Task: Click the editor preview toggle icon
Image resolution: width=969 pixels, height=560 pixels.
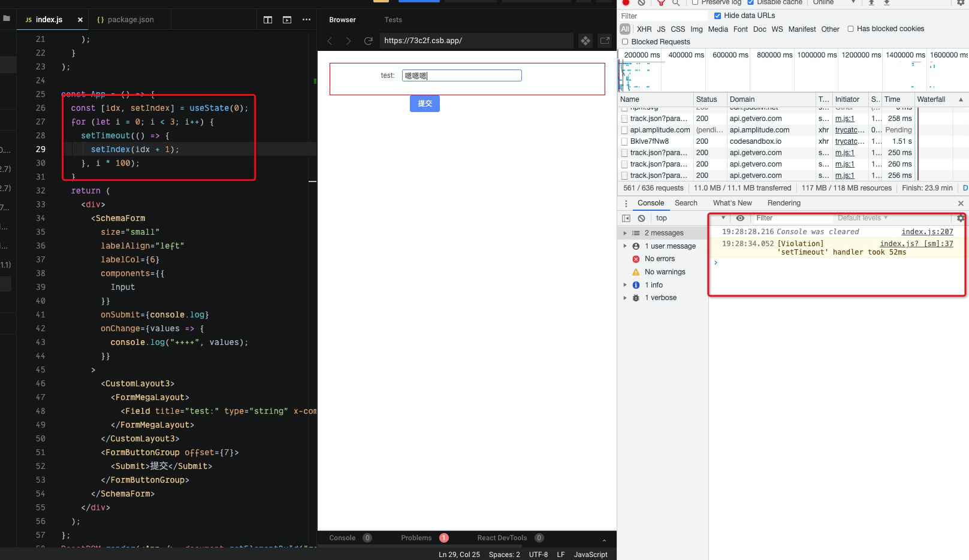Action: click(x=287, y=20)
